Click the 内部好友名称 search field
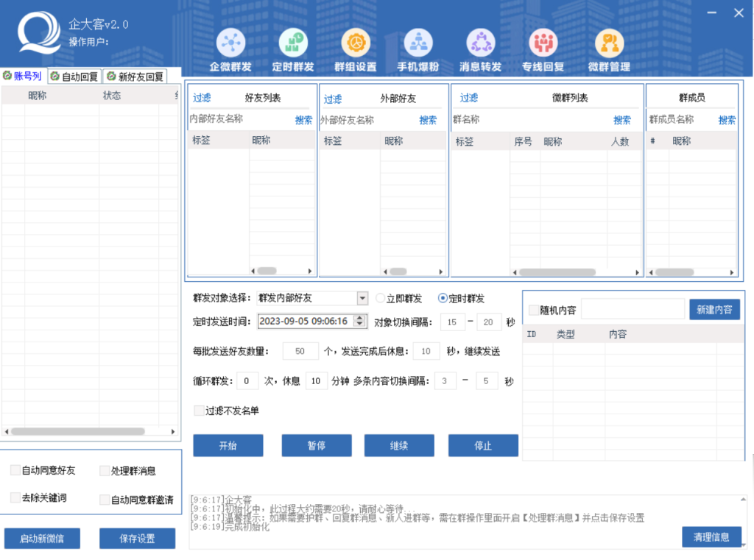This screenshot has height=560, width=754. point(239,119)
